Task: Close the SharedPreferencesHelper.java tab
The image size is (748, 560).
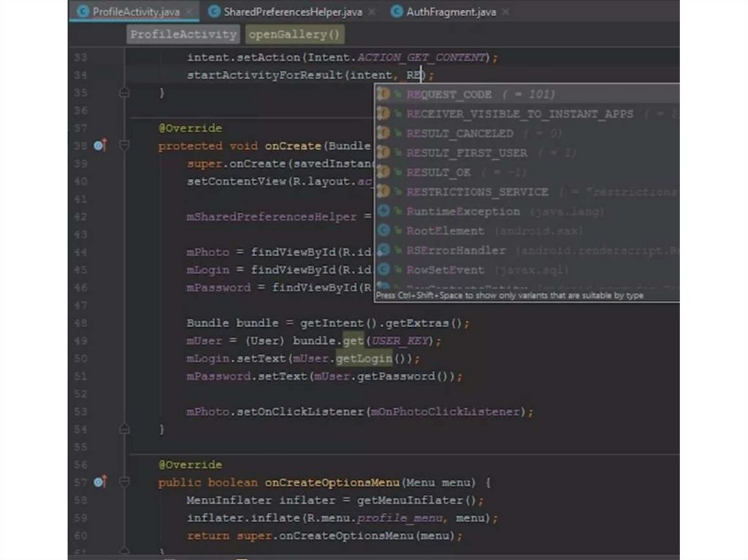Action: point(371,12)
